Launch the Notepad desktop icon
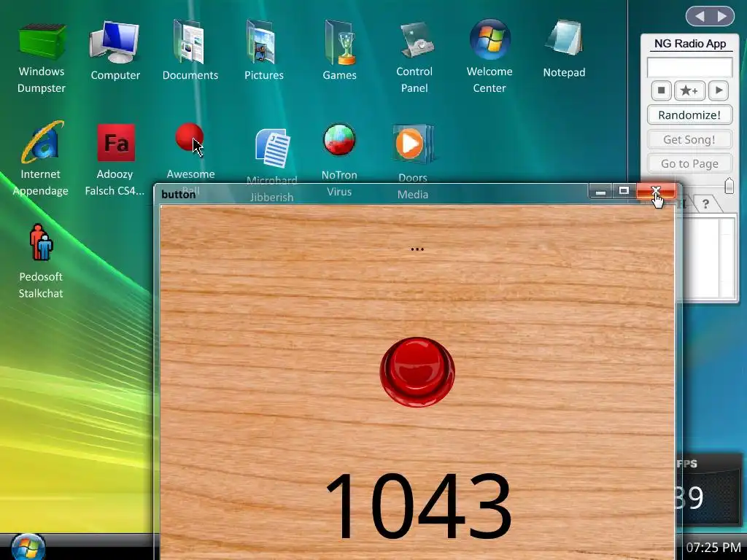 click(564, 39)
